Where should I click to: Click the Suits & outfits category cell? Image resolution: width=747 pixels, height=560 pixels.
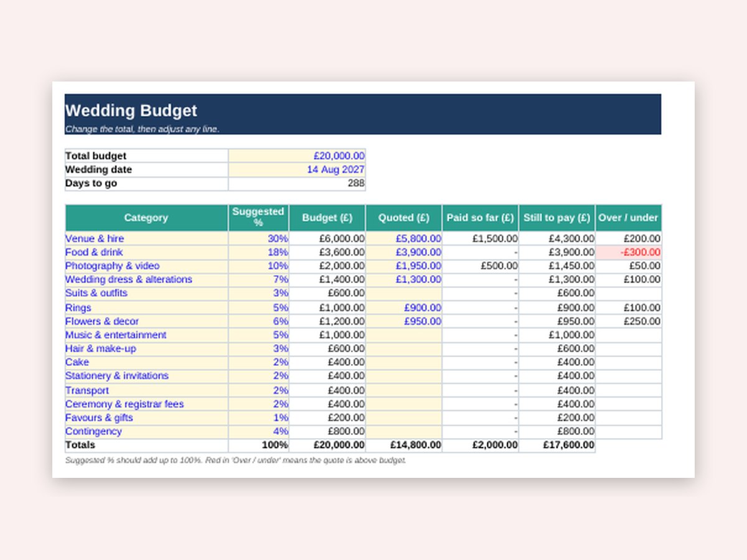coord(146,293)
